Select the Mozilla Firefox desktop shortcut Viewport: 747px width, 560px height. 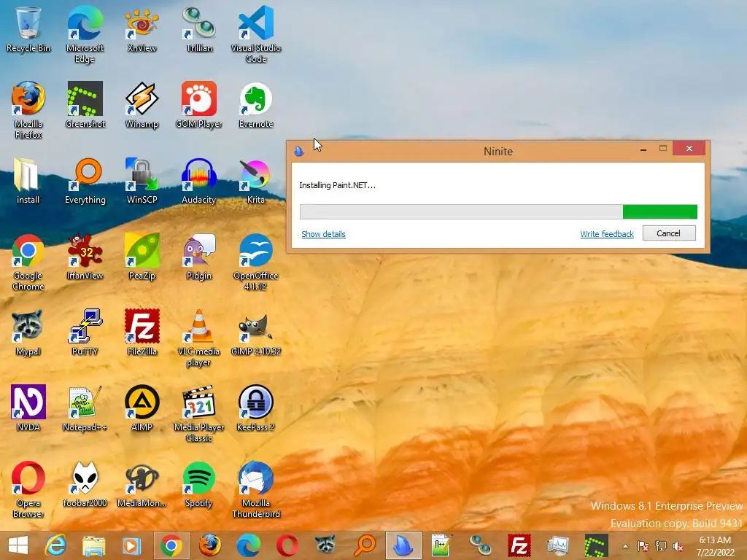point(28,110)
